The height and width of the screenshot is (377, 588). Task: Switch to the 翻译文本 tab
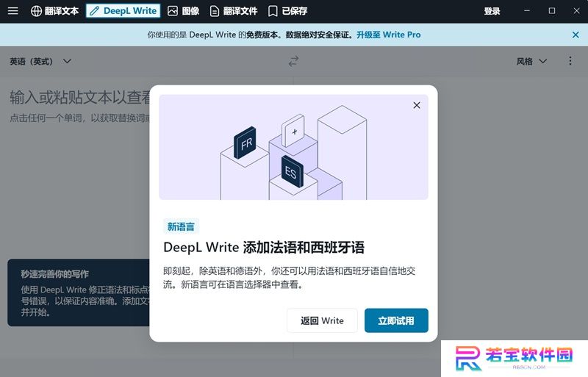(54, 11)
